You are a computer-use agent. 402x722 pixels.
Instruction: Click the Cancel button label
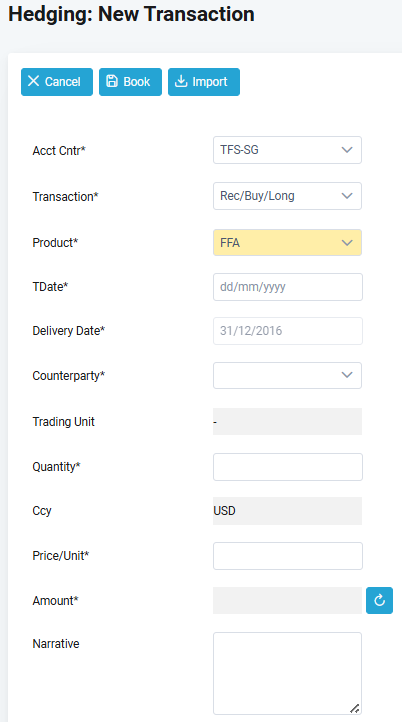click(x=63, y=82)
